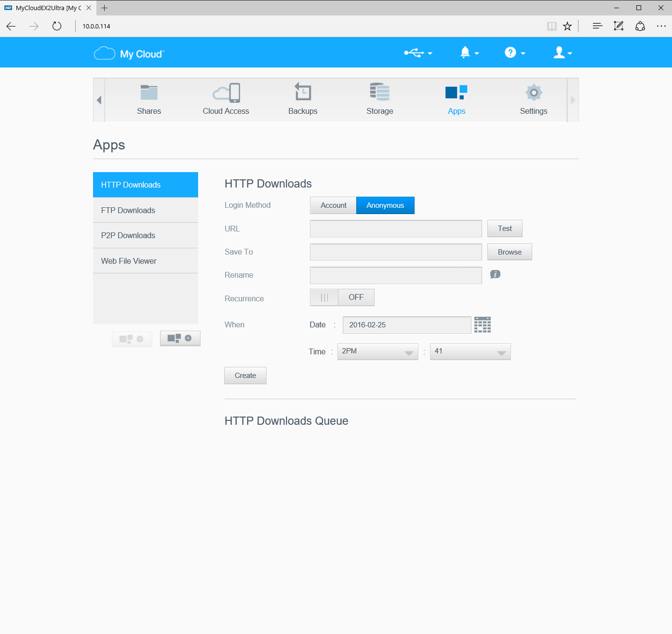Open the Cloud Access section
This screenshot has height=634, width=672.
[x=226, y=99]
